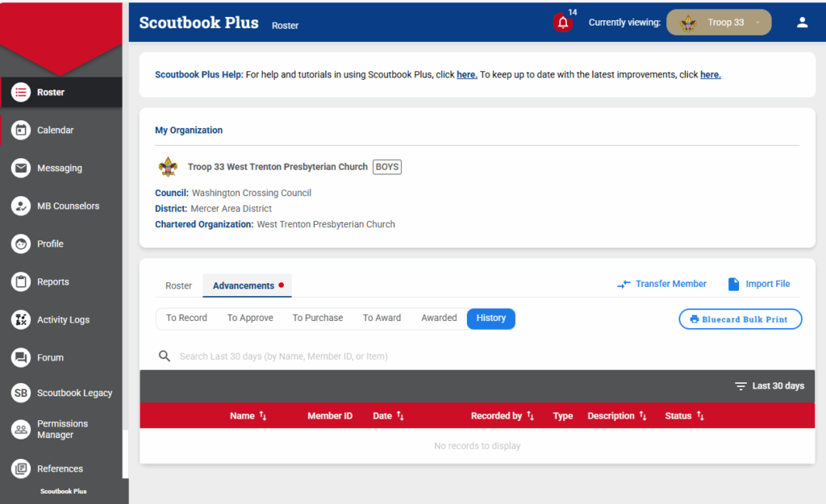Image resolution: width=826 pixels, height=504 pixels.
Task: Click the Transfer Member link
Action: coord(662,284)
